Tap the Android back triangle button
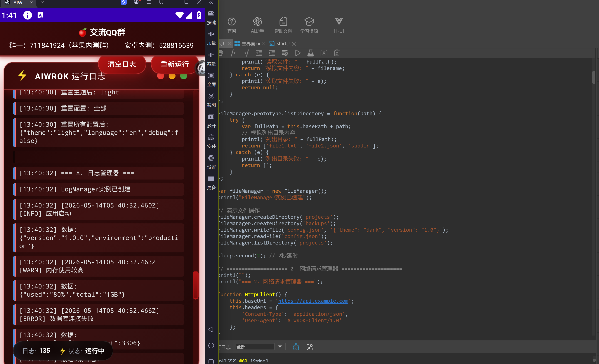The height and width of the screenshot is (364, 599). (211, 329)
